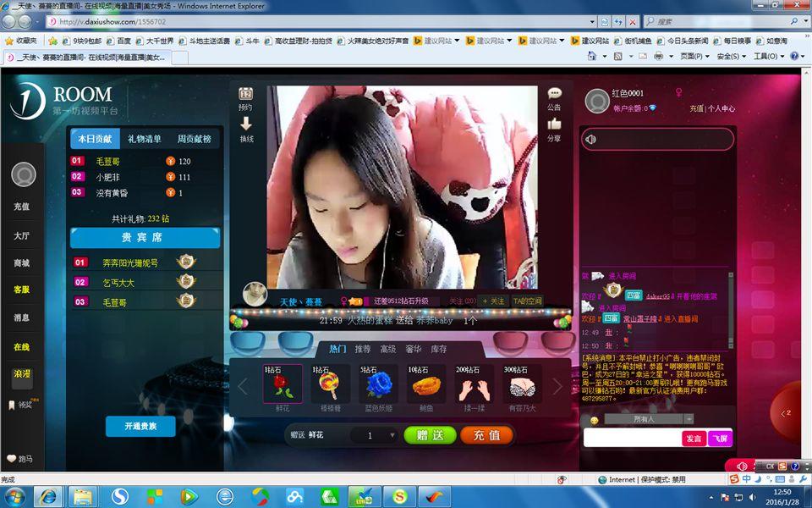
Task: Click the + 关注 follow button
Action: click(x=493, y=301)
